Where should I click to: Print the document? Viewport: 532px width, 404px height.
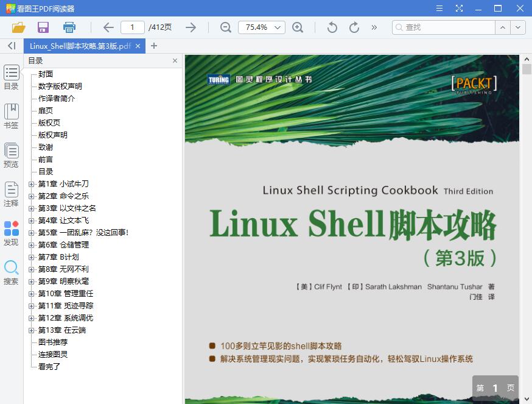(69, 27)
